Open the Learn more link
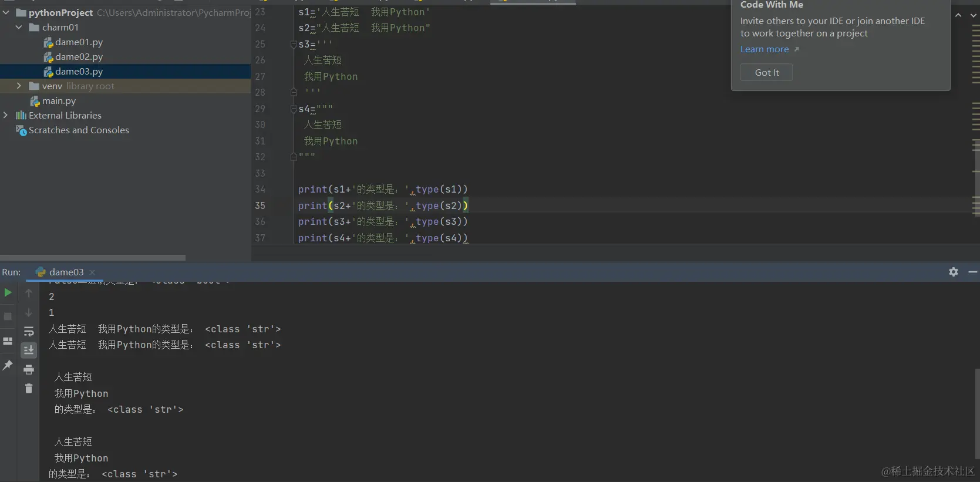 765,49
